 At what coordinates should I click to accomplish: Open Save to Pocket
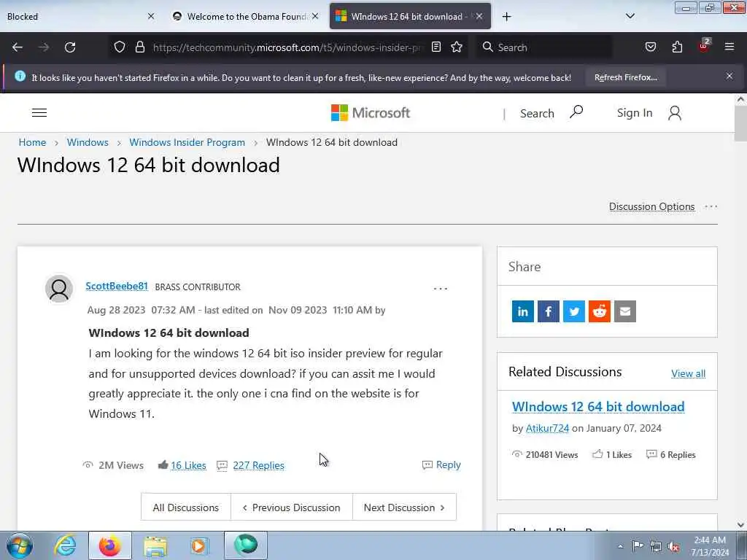pos(650,47)
